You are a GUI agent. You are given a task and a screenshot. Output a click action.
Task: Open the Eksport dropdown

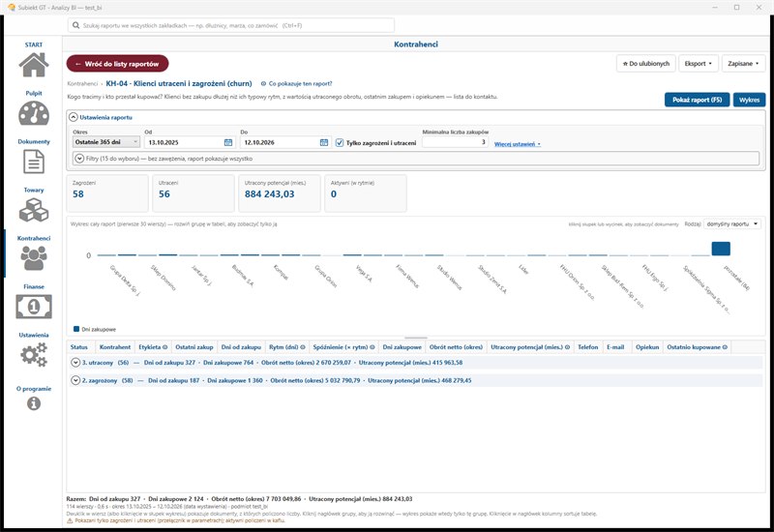[698, 63]
